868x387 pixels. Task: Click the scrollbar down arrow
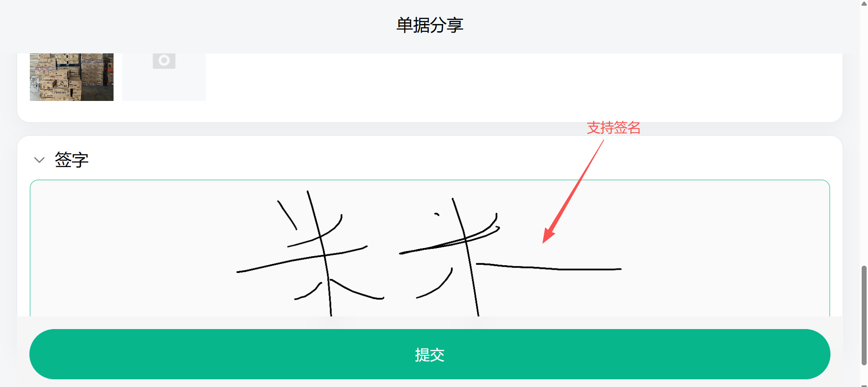pyautogui.click(x=864, y=385)
